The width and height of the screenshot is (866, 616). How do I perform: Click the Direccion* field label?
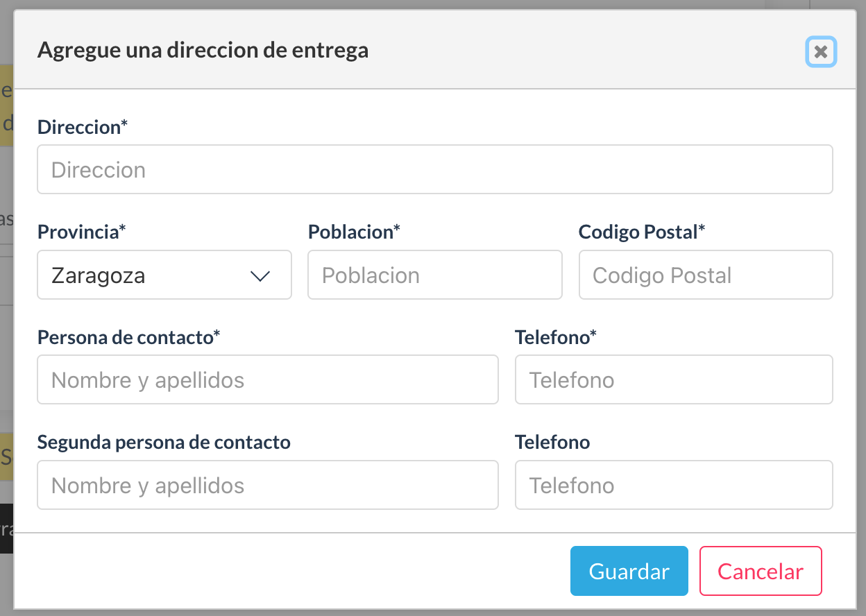coord(83,127)
